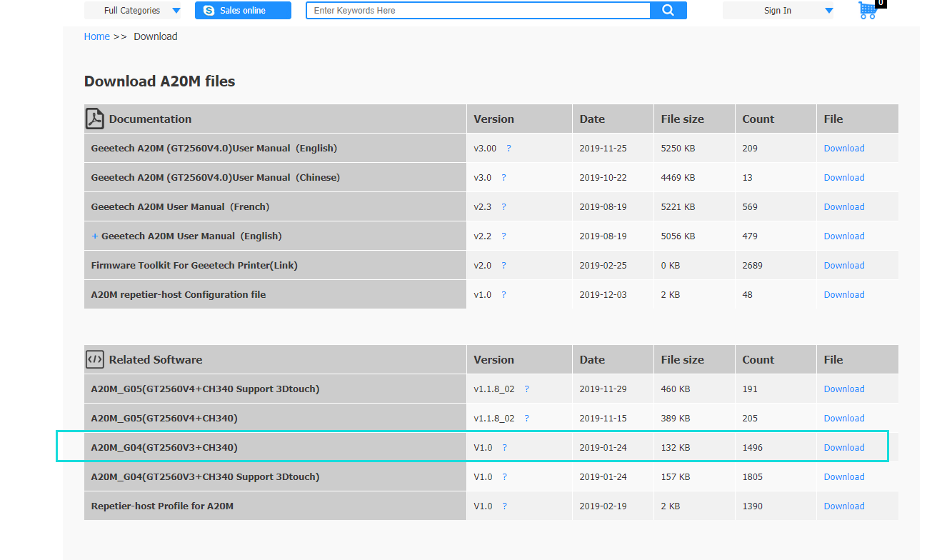942x560 pixels.
Task: Download the French A20M User Manual
Action: (x=843, y=207)
